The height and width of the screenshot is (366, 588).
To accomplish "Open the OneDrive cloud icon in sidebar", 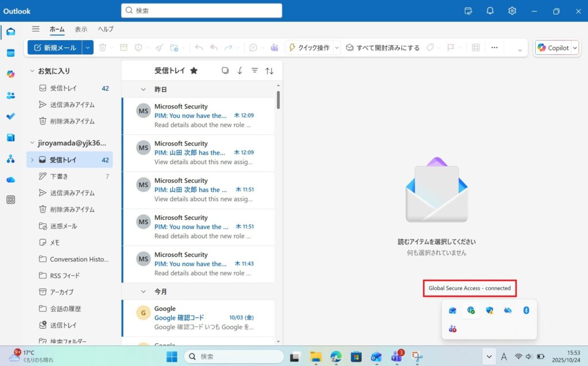I will 10,180.
